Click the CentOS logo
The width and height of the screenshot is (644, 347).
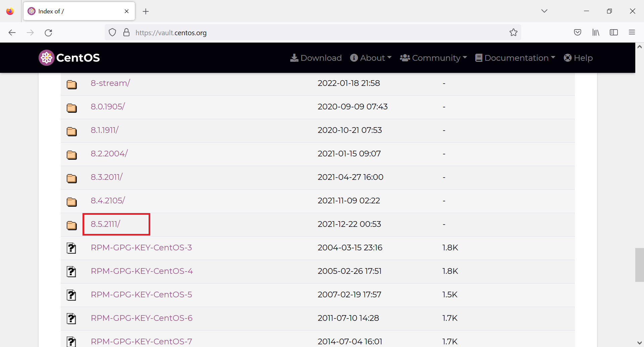click(69, 57)
